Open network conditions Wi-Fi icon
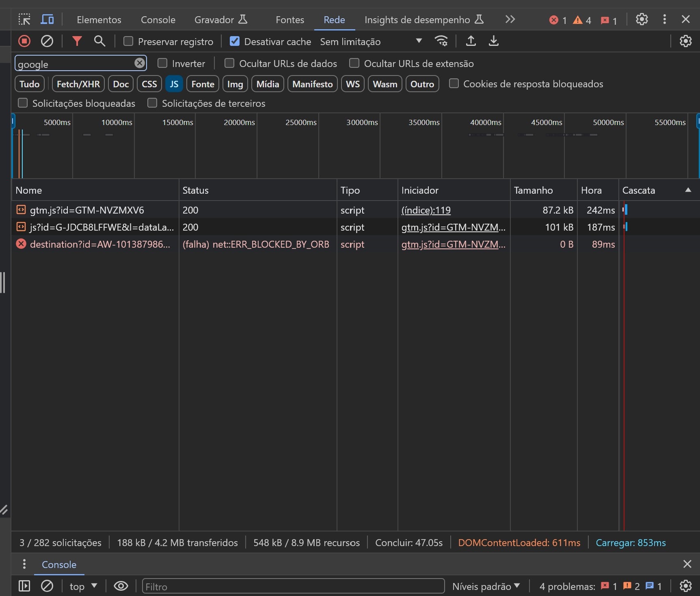Image resolution: width=700 pixels, height=596 pixels. [x=441, y=41]
